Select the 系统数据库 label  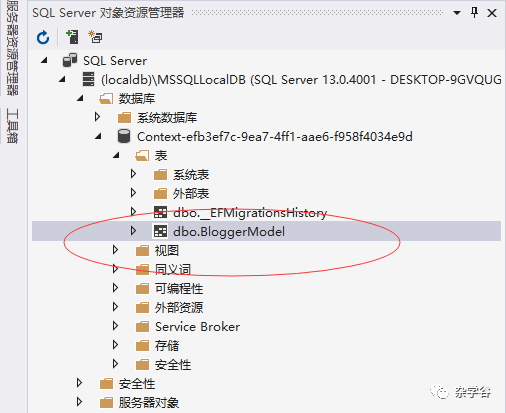(167, 118)
